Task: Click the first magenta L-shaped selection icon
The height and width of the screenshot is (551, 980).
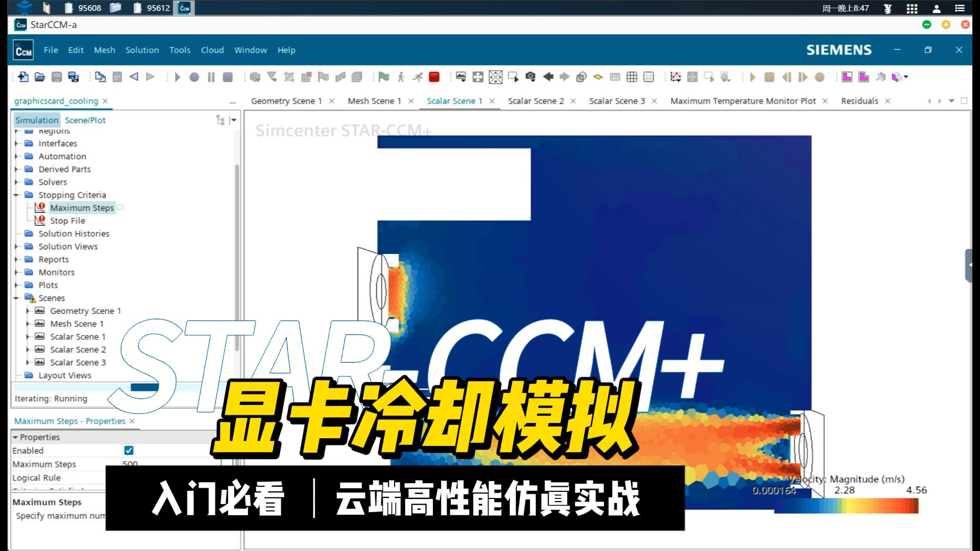Action: 847,77
